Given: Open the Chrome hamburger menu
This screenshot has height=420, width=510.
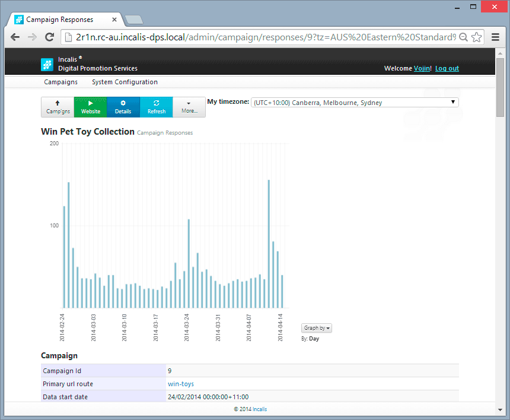Looking at the screenshot, I should click(496, 37).
